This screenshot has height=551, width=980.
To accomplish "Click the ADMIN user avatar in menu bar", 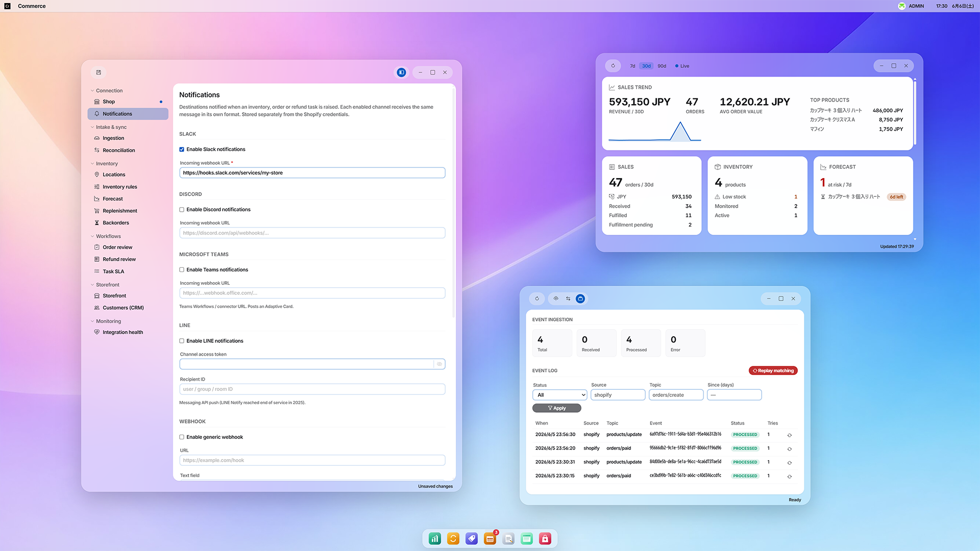I will 902,6.
